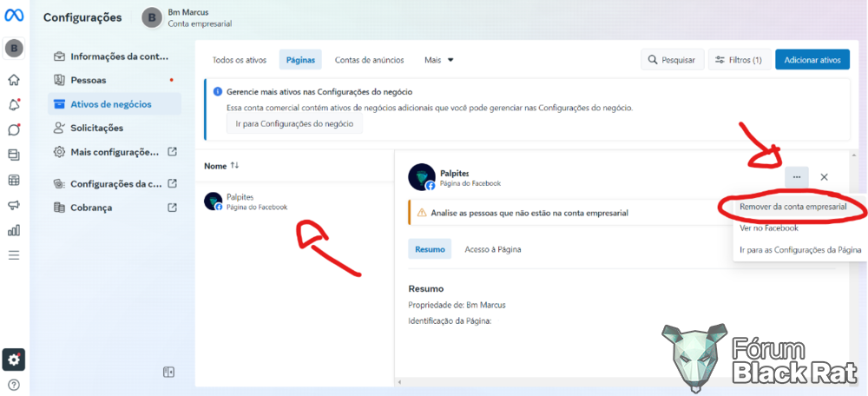Click Palpites page thumbnail in detail panel

click(421, 177)
